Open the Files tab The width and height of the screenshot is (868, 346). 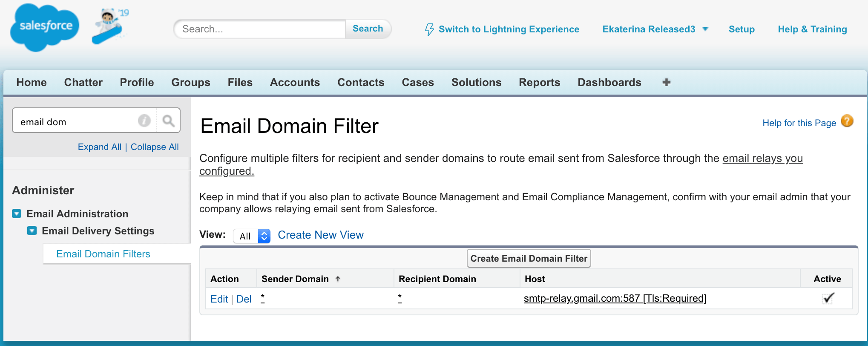coord(240,82)
